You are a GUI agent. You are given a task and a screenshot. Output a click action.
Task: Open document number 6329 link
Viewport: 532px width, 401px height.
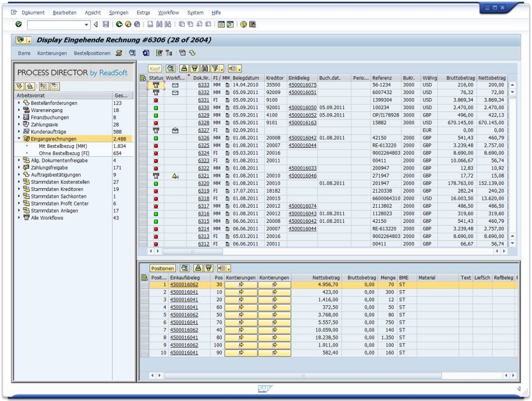click(x=204, y=115)
